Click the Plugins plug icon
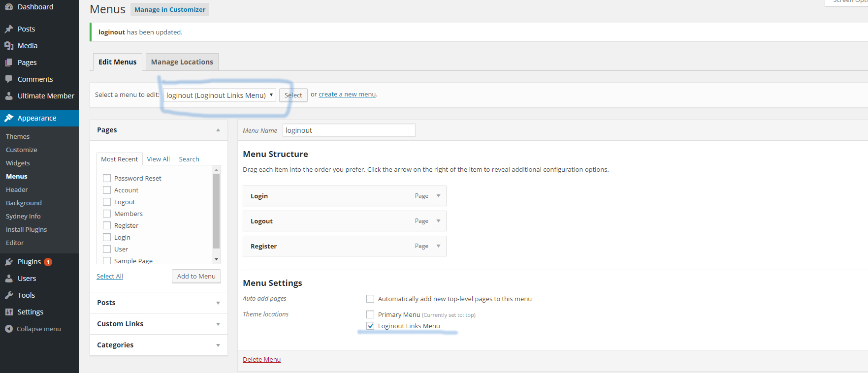 (9, 262)
